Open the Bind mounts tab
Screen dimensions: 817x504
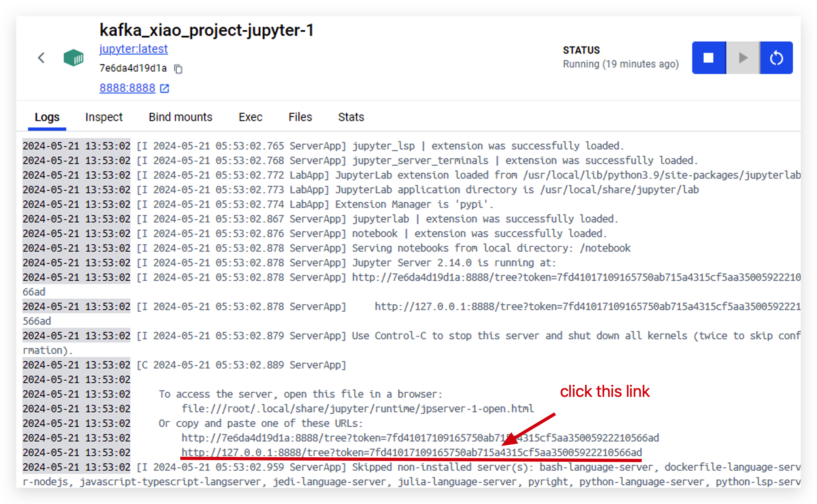coord(180,117)
